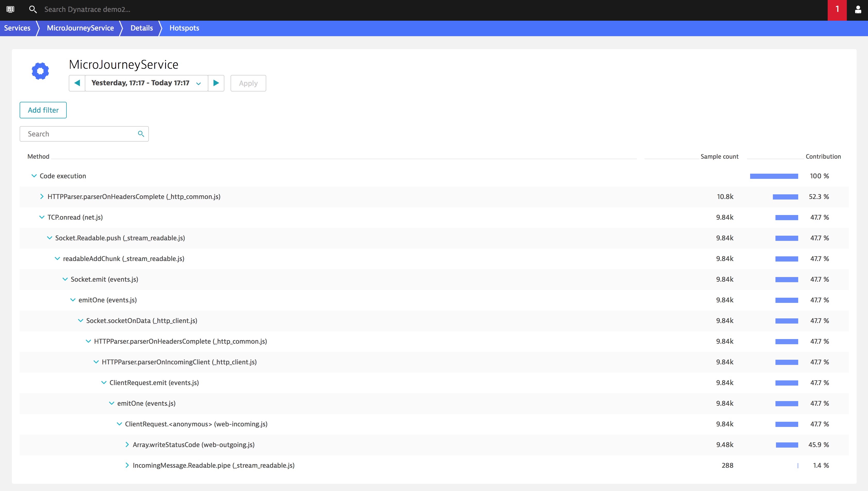Viewport: 868px width, 491px height.
Task: Select the Hotspots breadcrumb
Action: tap(184, 28)
